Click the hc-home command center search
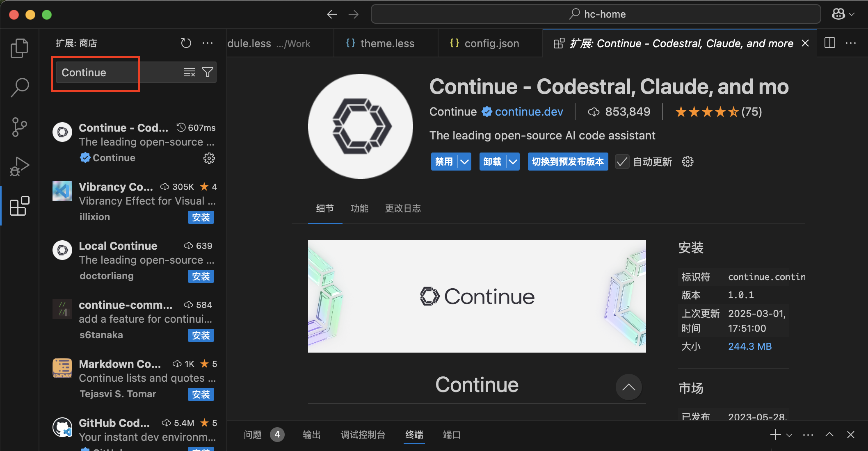Viewport: 868px width, 451px height. (x=596, y=14)
